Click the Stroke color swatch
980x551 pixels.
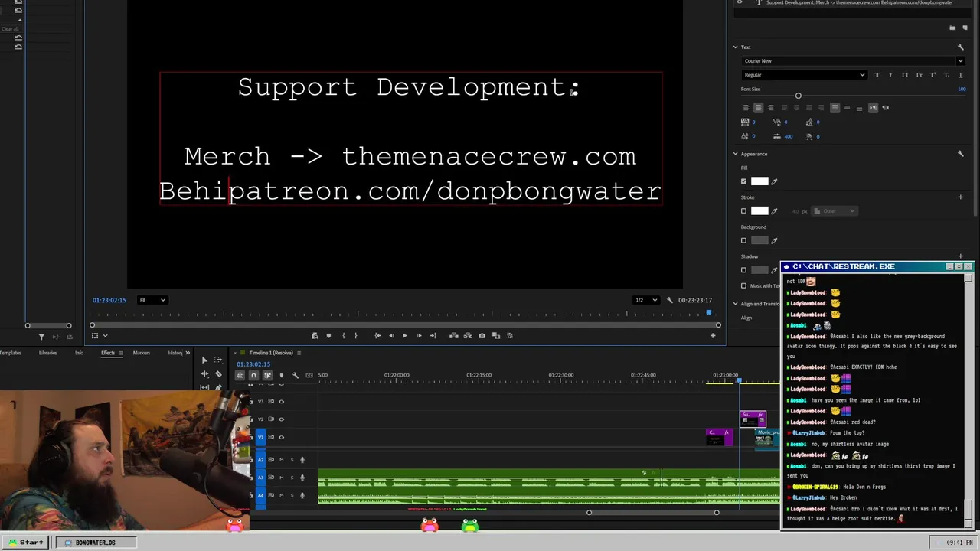point(759,211)
